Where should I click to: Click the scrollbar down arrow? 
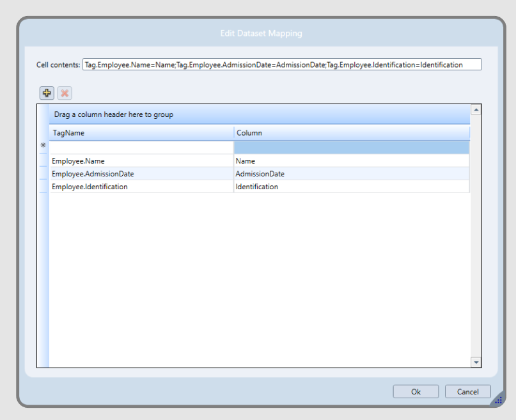[x=476, y=362]
